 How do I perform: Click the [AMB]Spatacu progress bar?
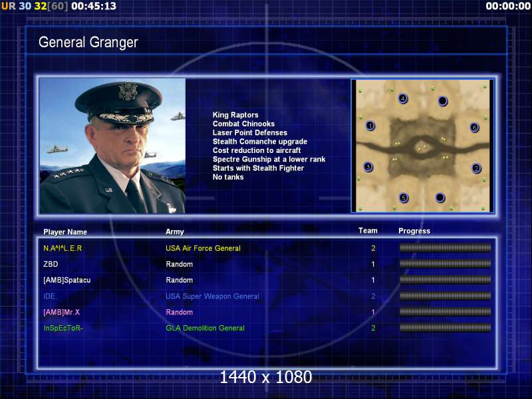[445, 279]
